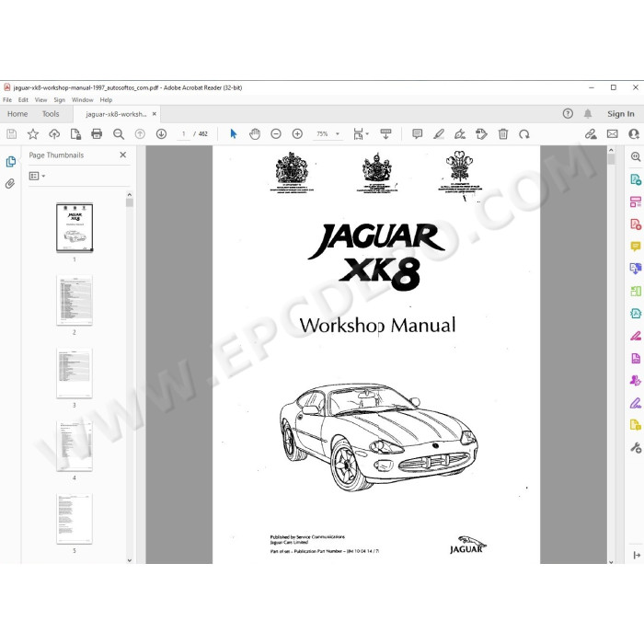Click the share with others icon

click(634, 134)
